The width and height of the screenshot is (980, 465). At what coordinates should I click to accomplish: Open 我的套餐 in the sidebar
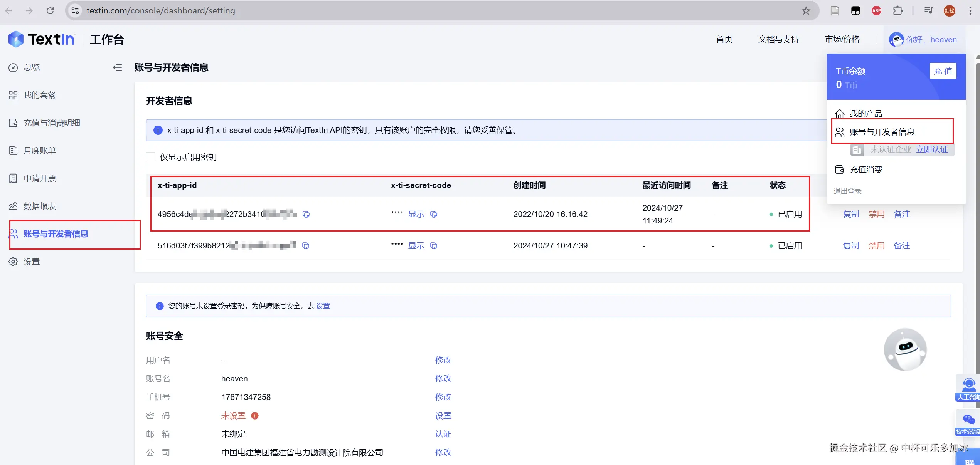[x=39, y=95]
